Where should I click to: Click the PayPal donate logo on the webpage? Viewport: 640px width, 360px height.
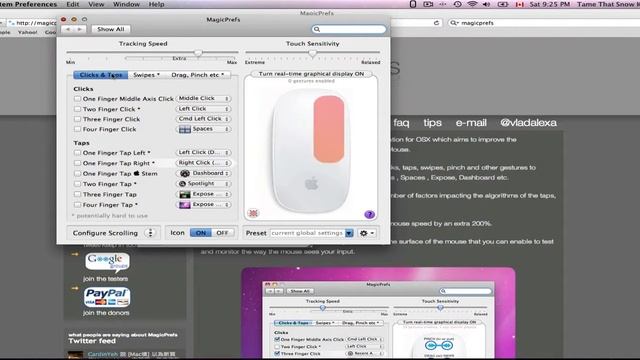pyautogui.click(x=107, y=297)
